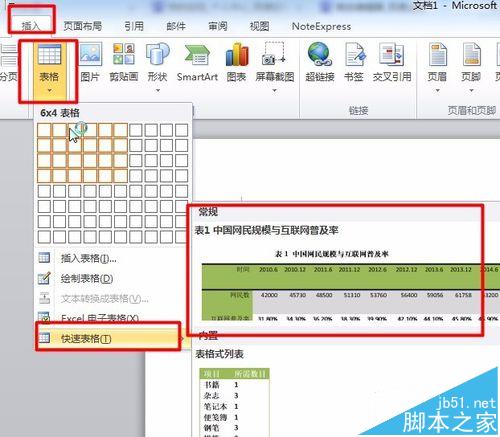
Task: Open the 屏幕截图 screenshot dropdown
Action: 274,67
